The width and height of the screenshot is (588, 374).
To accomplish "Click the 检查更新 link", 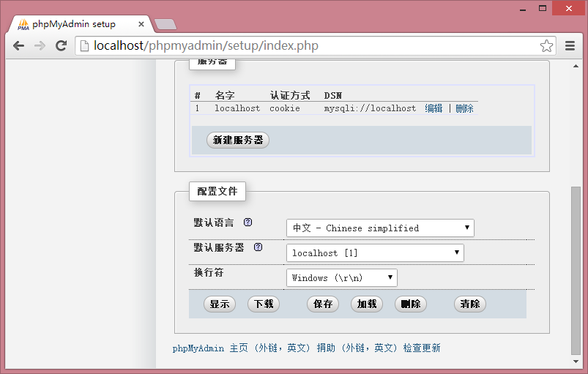I will pyautogui.click(x=422, y=348).
